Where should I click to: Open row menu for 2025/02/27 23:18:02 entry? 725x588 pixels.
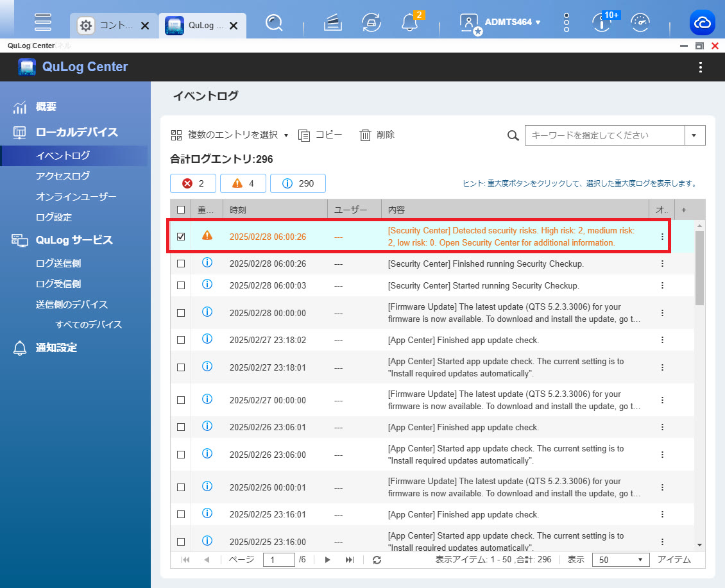tap(662, 340)
